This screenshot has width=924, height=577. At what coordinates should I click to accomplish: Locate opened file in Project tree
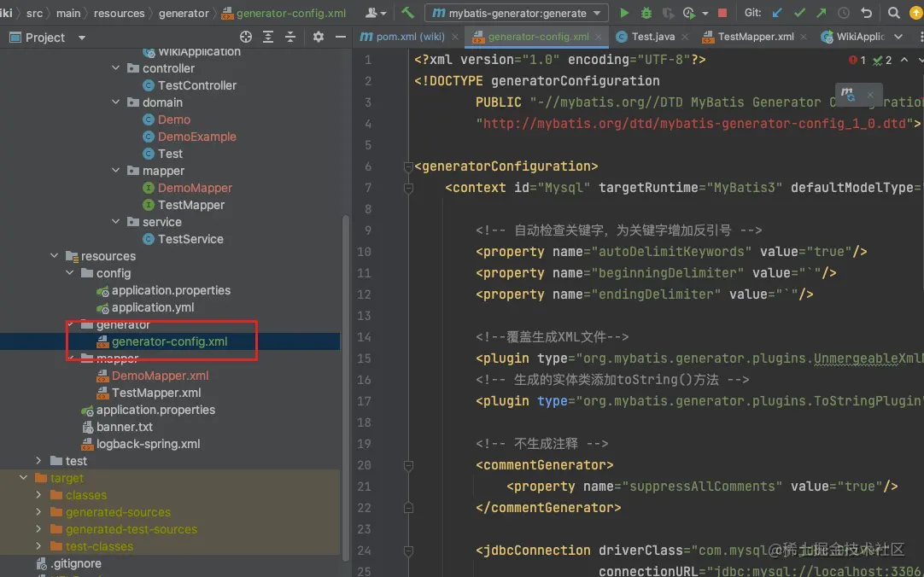246,37
